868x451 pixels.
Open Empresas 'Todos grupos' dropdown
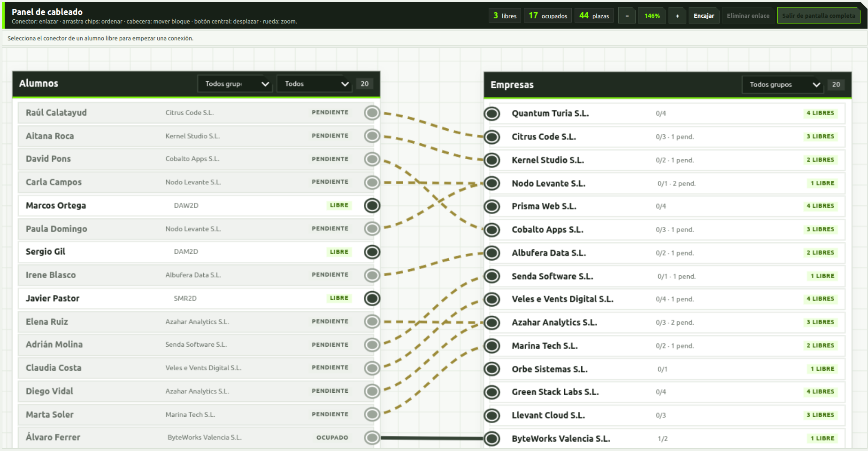pyautogui.click(x=783, y=85)
